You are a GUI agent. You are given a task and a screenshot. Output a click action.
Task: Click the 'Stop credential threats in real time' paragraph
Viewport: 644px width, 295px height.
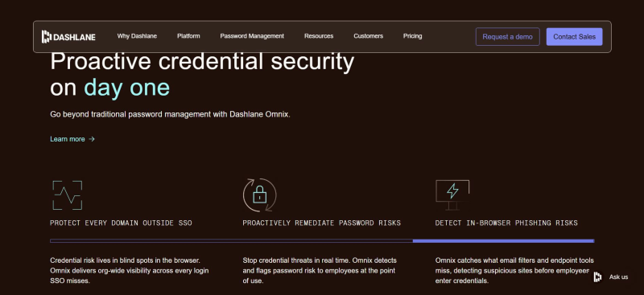320,270
